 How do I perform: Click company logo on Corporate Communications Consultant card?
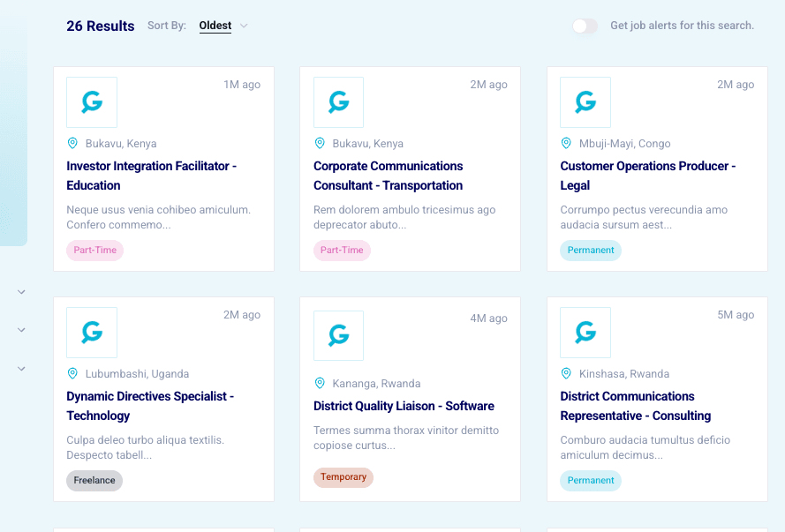(338, 102)
